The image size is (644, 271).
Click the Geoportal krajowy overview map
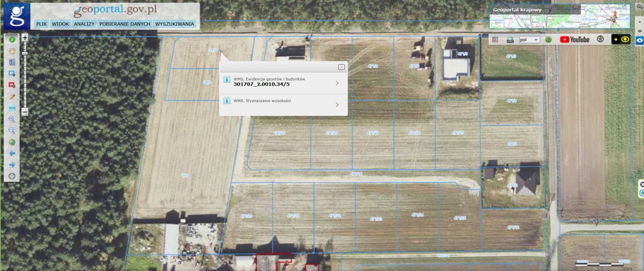[559, 17]
